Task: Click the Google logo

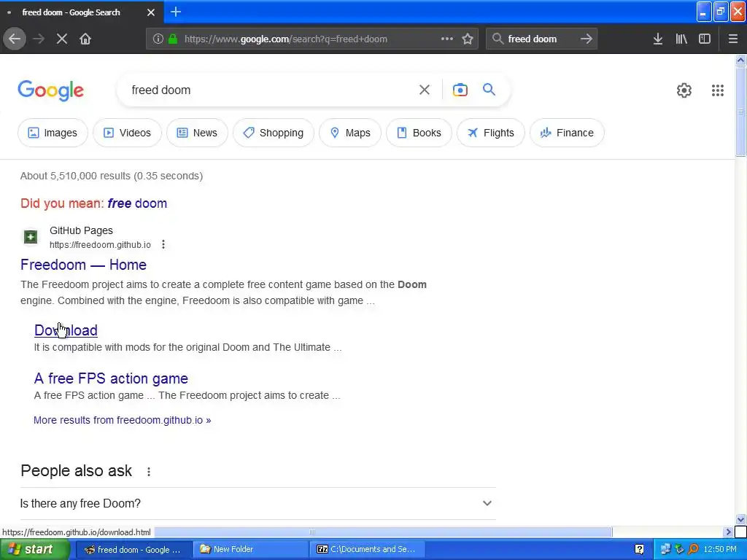Action: tap(51, 90)
